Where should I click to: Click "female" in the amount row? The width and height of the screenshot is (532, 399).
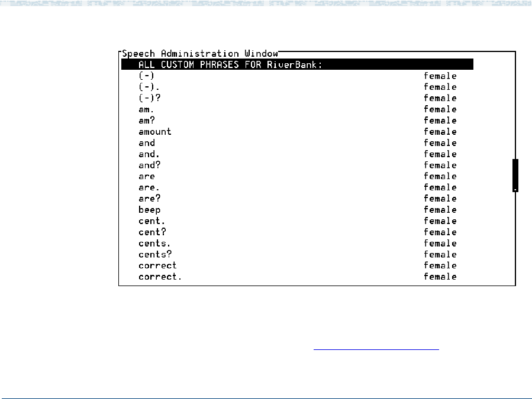coord(440,132)
